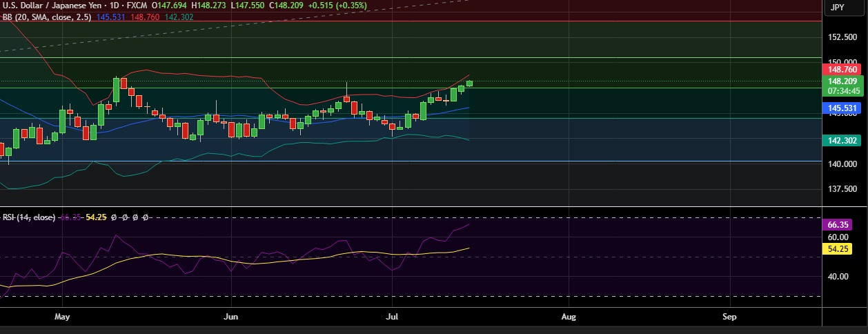This screenshot has height=334, width=868.
Task: Click the yellow 54.25 RSI MA axis label
Action: coord(839,248)
